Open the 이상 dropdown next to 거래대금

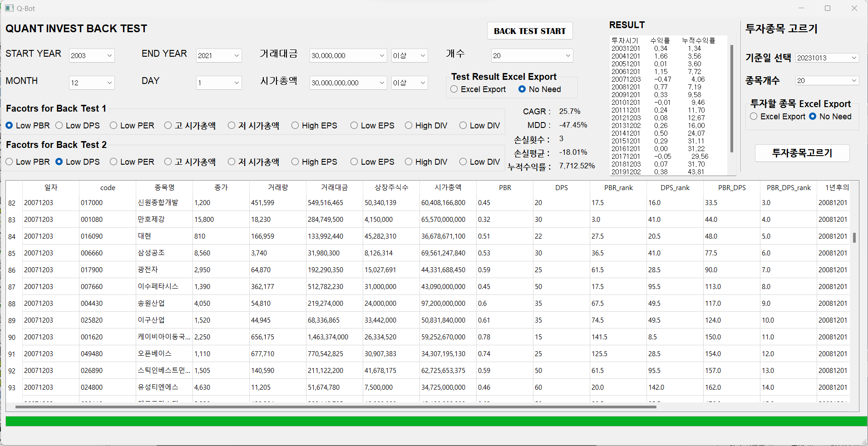(409, 55)
